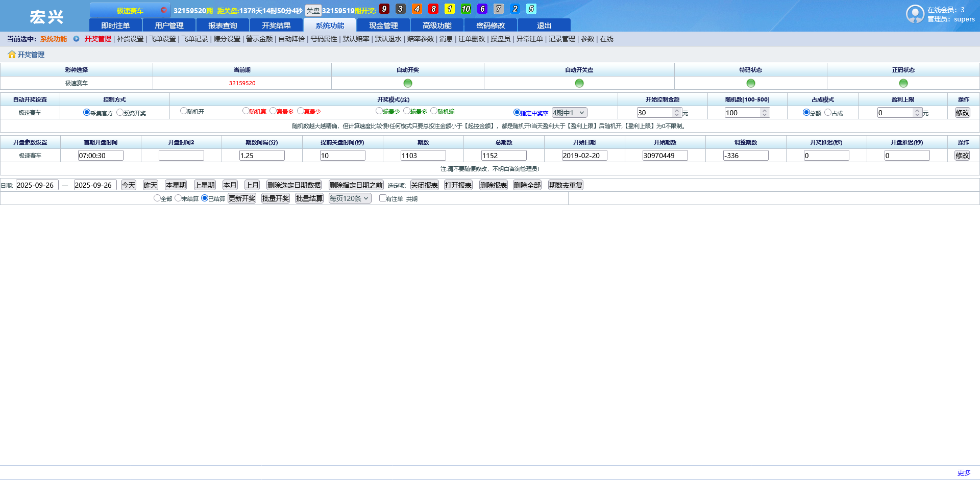Open the 赔率参数 submenu link
Screen dimensions: 980x483
click(x=421, y=39)
